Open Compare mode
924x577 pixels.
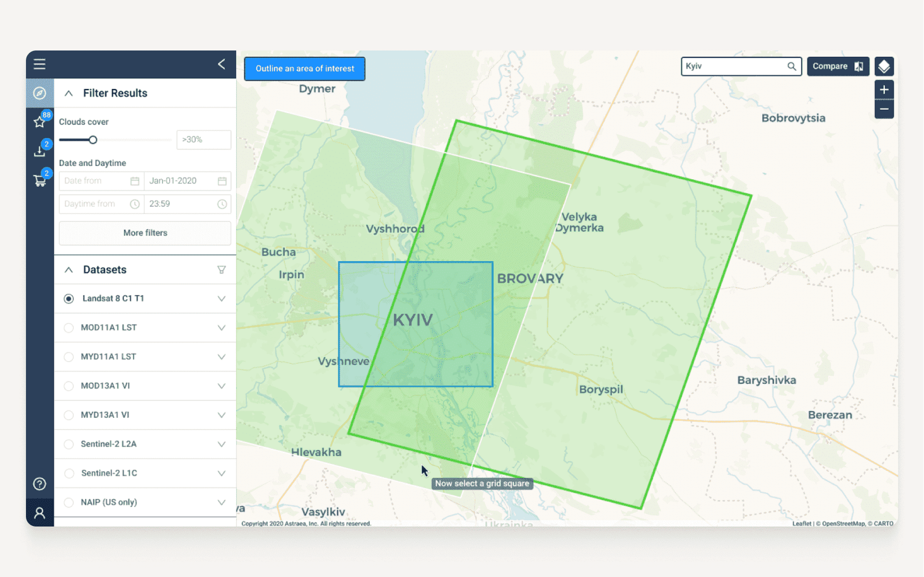pos(838,66)
